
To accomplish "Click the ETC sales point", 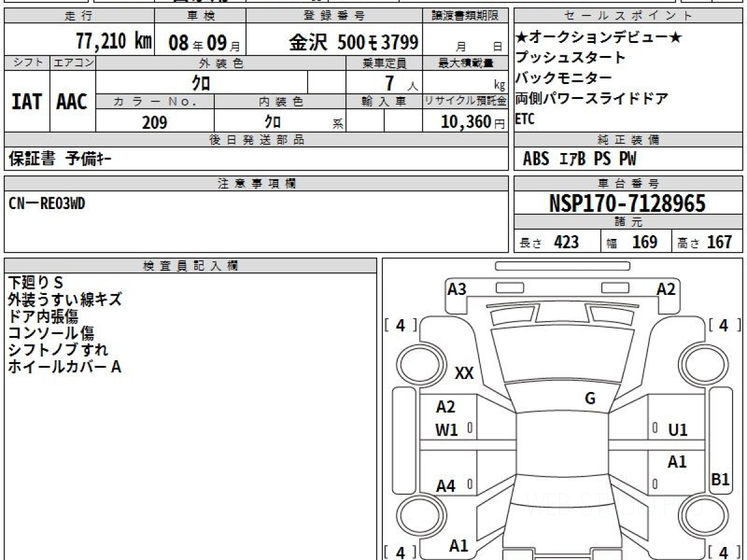I will pyautogui.click(x=525, y=119).
